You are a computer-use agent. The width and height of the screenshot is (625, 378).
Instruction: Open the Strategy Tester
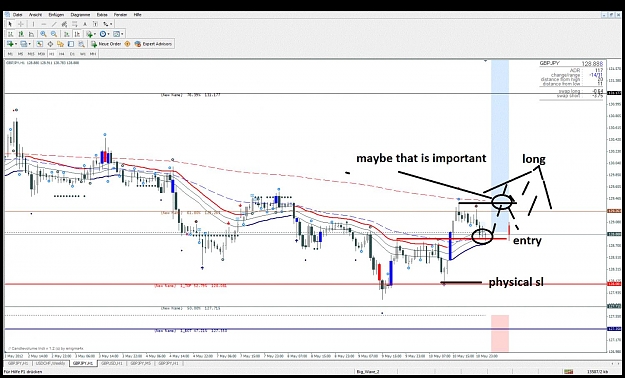click(81, 44)
